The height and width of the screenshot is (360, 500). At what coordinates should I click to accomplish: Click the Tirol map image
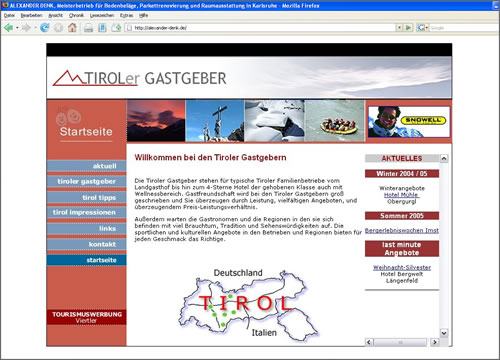248,306
